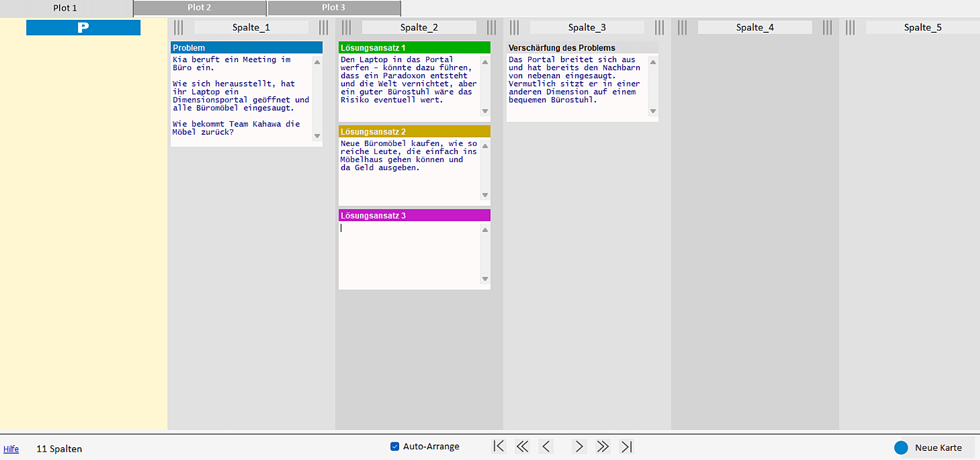Screen dimensions: 980x460
Task: Click the right drag handle of Spalte_3
Action: [659, 27]
